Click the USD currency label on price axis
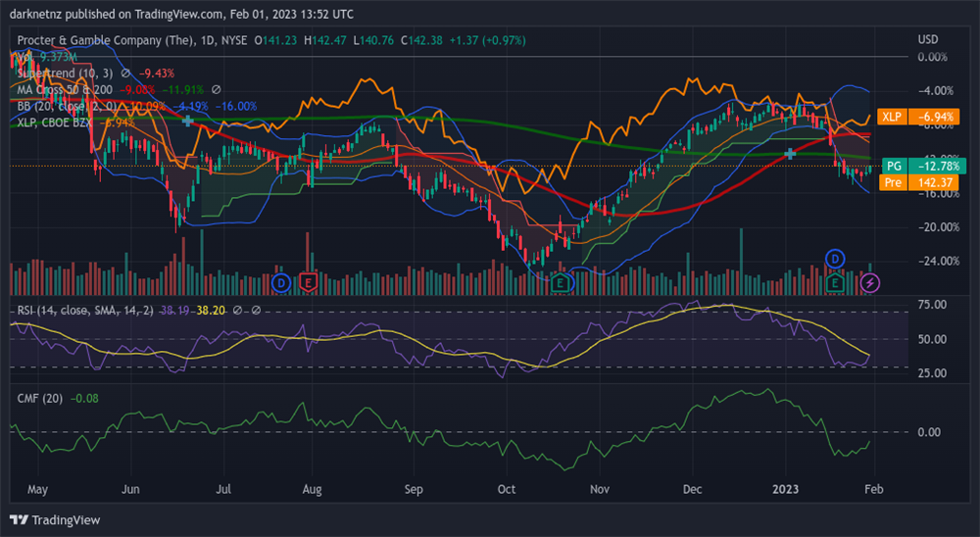 (x=927, y=39)
